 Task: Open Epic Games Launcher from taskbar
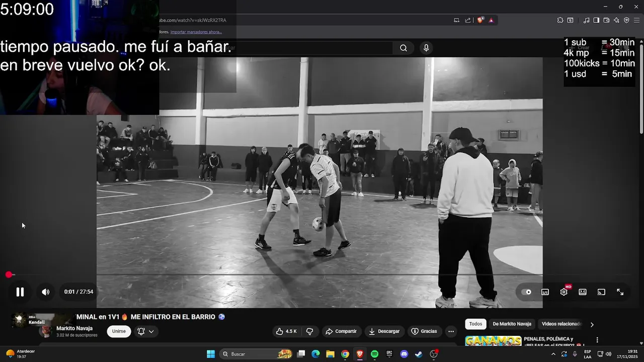click(x=389, y=354)
